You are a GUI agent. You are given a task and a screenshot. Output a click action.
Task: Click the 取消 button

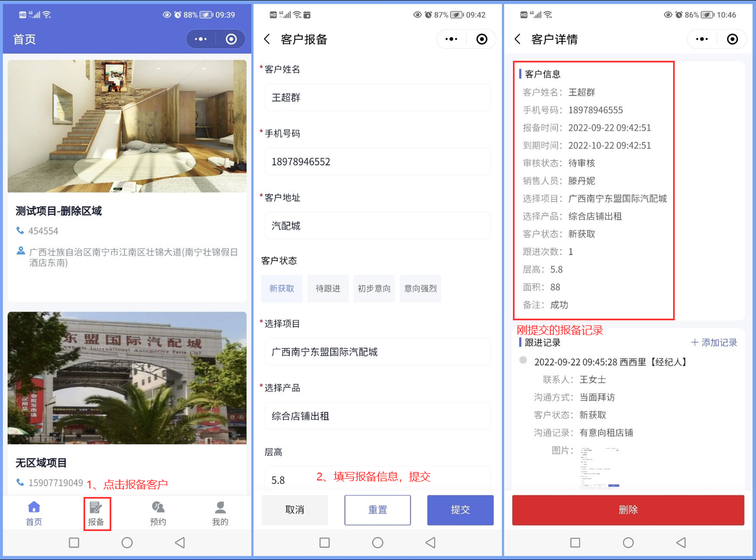click(295, 510)
